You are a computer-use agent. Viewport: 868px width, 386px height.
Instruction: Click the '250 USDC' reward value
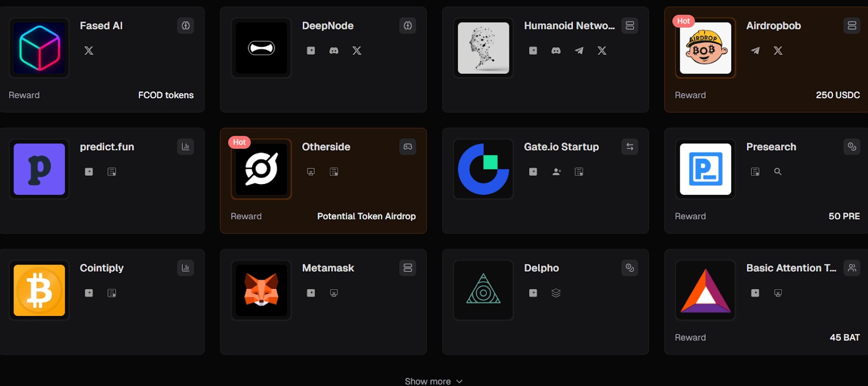(x=838, y=95)
